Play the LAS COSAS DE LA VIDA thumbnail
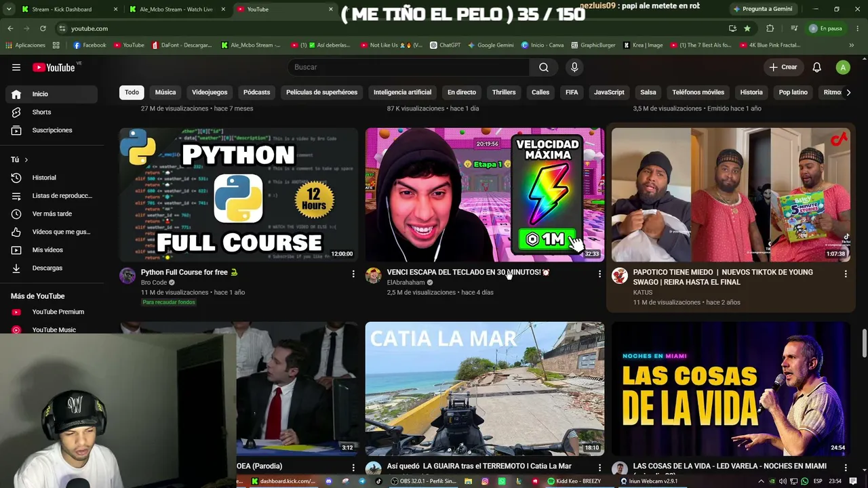The height and width of the screenshot is (488, 868). pyautogui.click(x=731, y=389)
